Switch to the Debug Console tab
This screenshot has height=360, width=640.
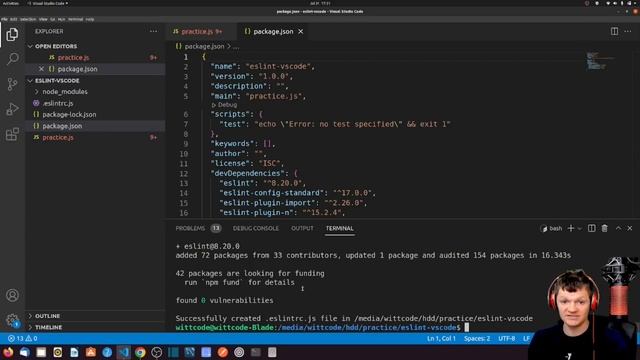(x=256, y=228)
